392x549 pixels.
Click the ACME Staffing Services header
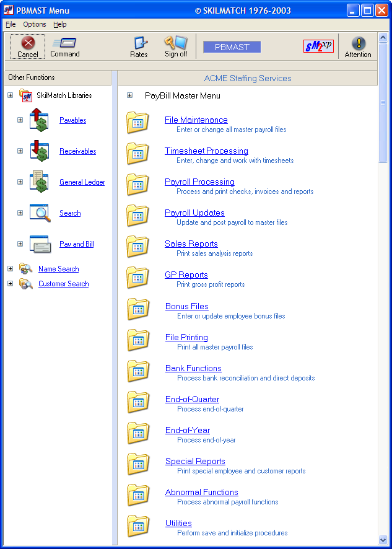[248, 78]
